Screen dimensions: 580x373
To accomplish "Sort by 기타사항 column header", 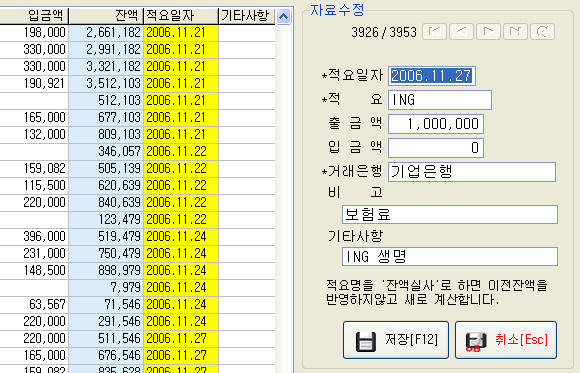I will [247, 16].
